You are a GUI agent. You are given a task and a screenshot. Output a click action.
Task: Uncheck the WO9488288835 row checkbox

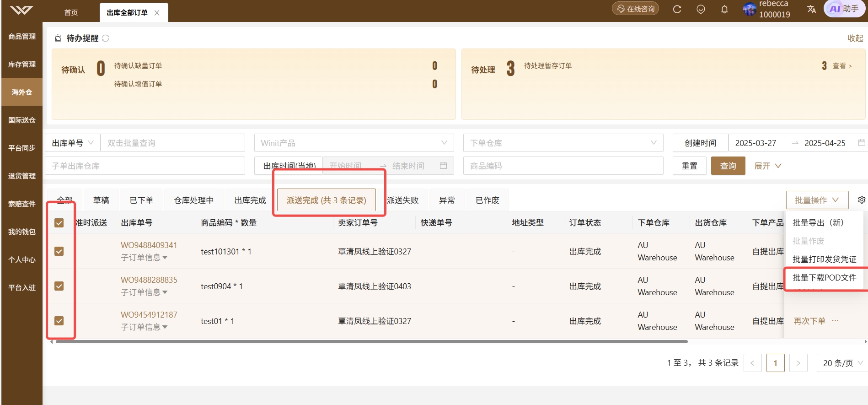59,286
